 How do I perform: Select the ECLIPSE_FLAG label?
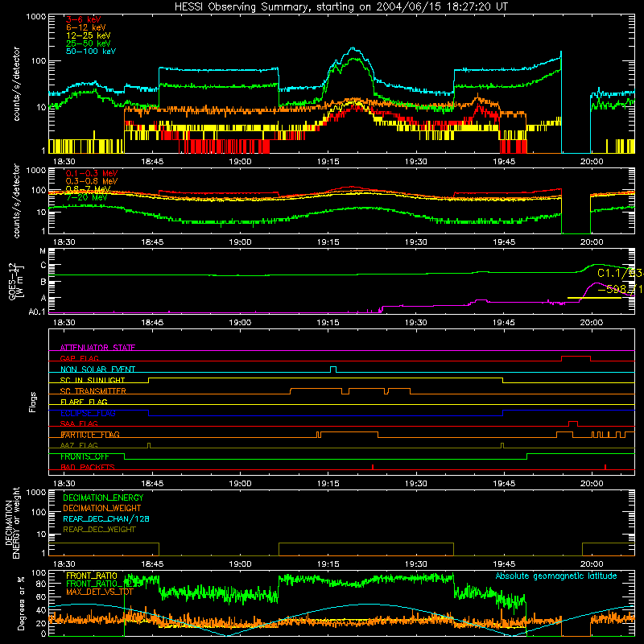point(88,413)
